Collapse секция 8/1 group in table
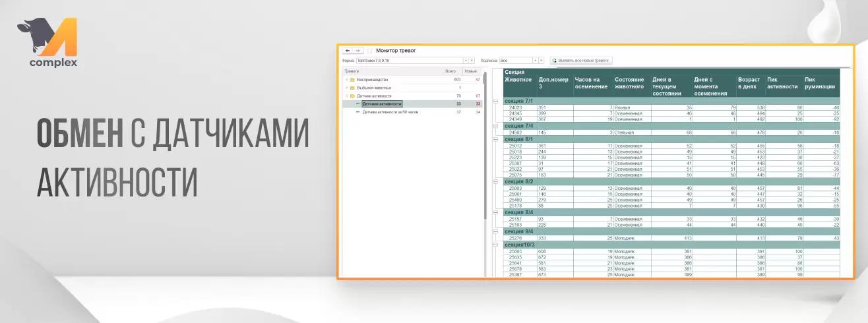 coord(496,139)
